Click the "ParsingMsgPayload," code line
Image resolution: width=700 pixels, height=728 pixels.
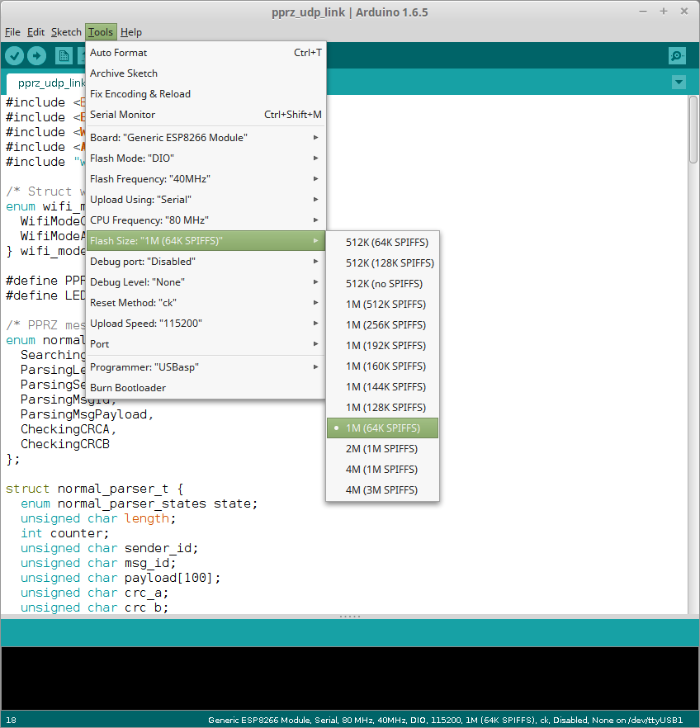point(87,414)
